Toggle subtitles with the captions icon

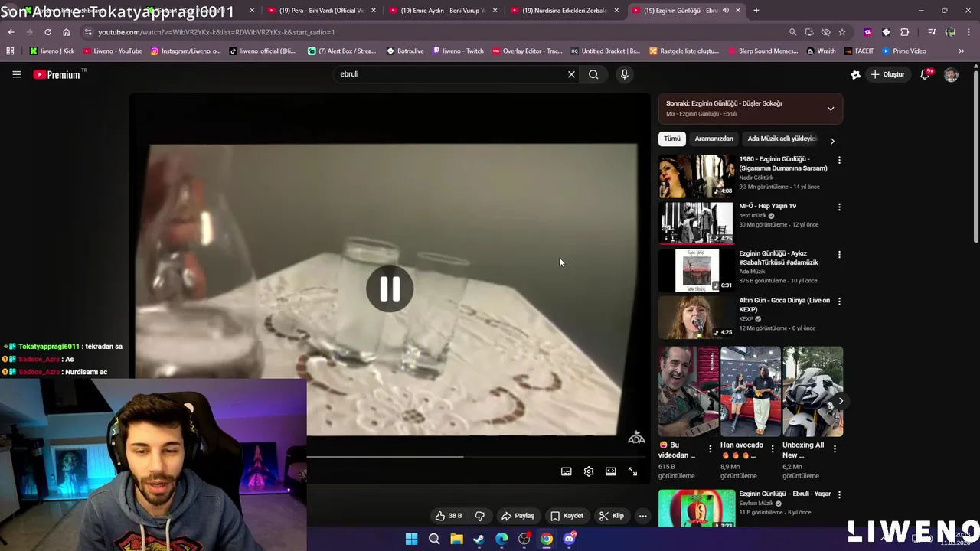pos(567,471)
